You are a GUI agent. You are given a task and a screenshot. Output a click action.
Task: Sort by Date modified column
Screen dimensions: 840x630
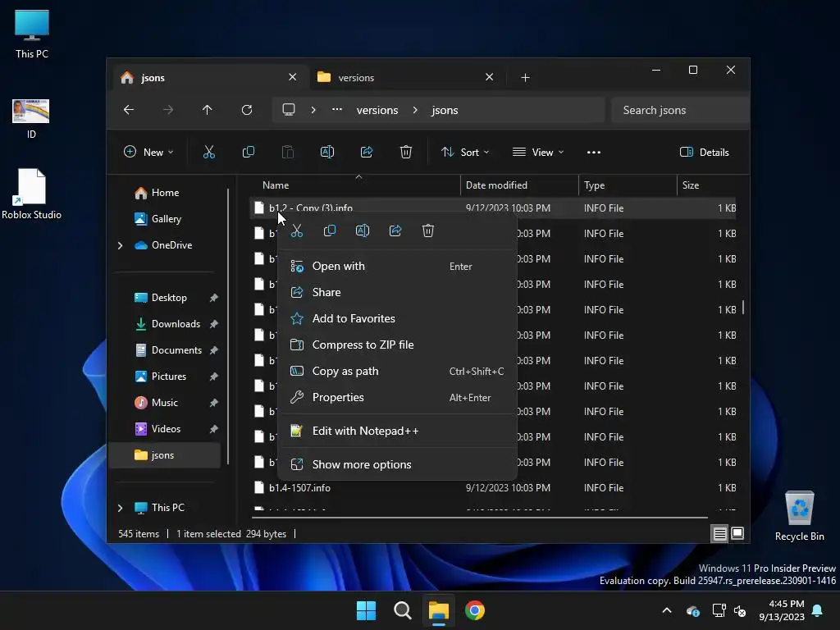(519, 185)
